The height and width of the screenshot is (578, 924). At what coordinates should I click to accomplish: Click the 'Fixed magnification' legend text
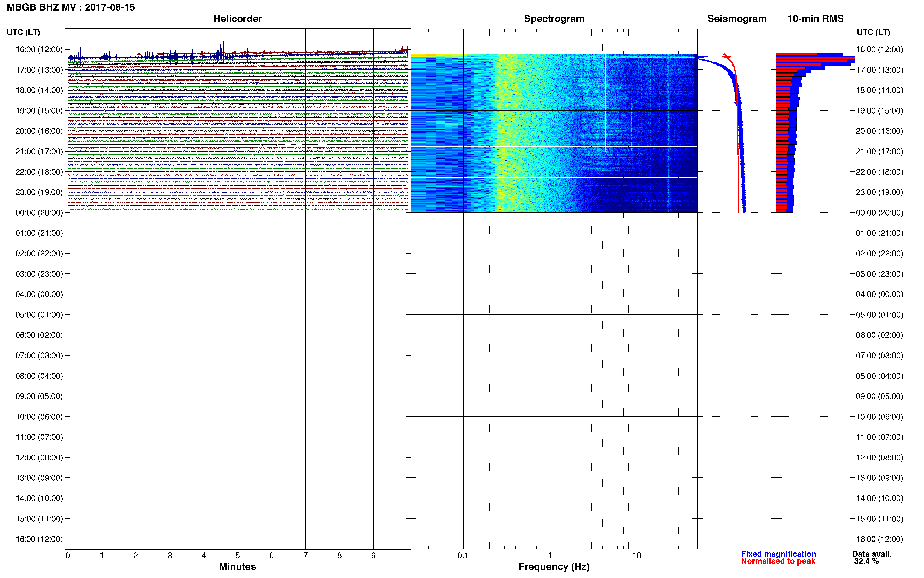coord(778,554)
